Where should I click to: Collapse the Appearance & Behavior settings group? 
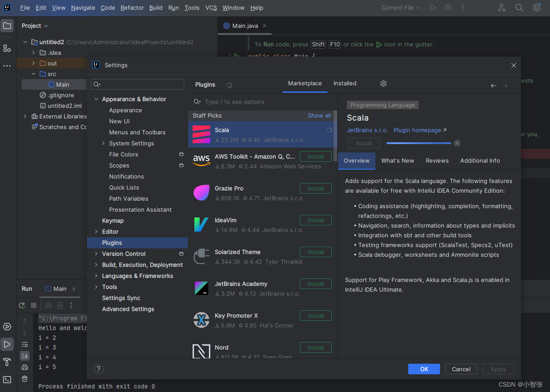96,99
